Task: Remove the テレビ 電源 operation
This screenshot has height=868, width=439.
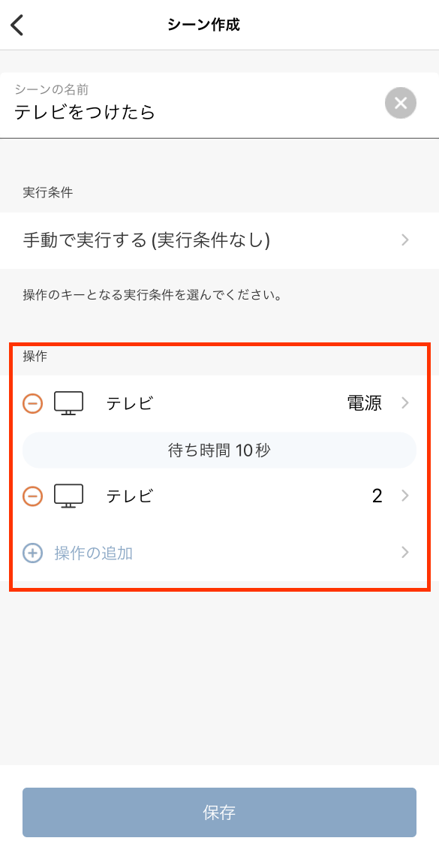Action: point(33,403)
